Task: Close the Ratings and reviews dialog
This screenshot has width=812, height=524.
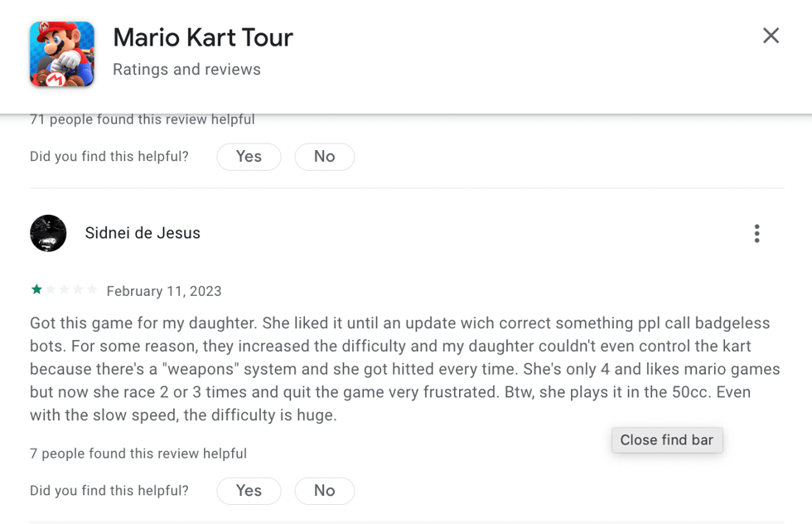Action: tap(771, 36)
